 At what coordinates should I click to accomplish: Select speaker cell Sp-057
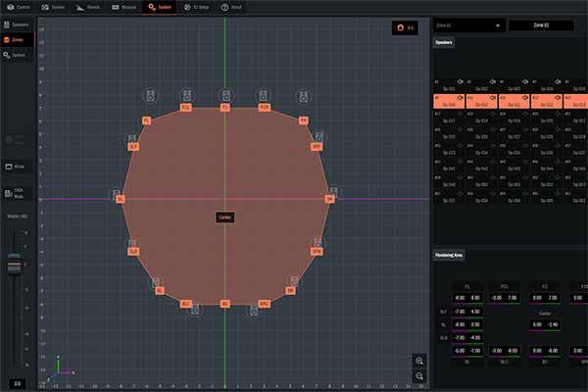tap(449, 197)
